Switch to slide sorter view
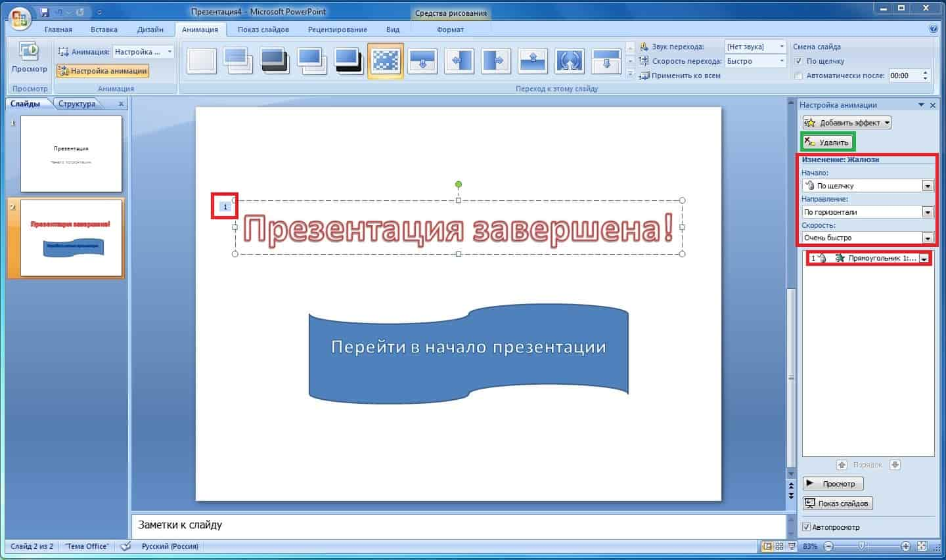Image resolution: width=946 pixels, height=560 pixels. 779,546
